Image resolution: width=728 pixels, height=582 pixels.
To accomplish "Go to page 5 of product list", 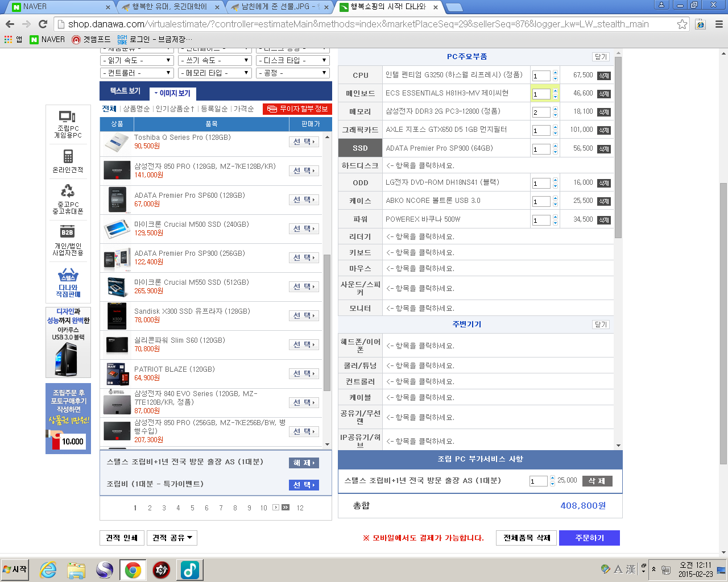I will tap(192, 508).
